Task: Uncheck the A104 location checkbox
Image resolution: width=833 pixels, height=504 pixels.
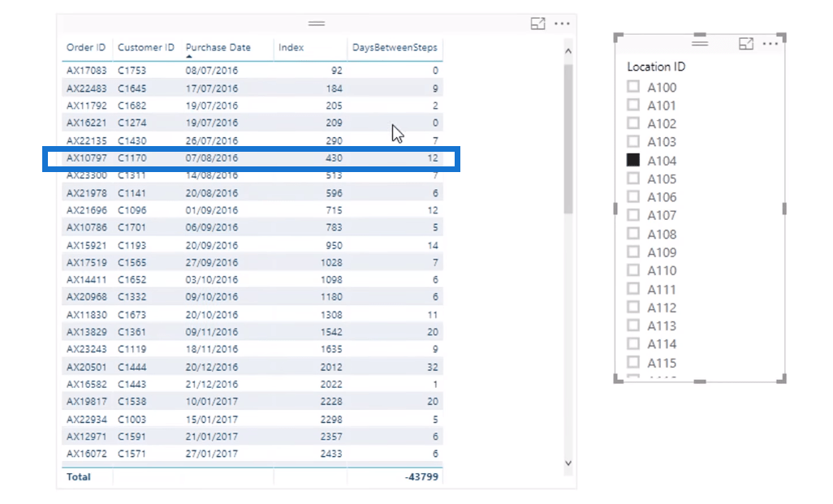Action: (632, 160)
